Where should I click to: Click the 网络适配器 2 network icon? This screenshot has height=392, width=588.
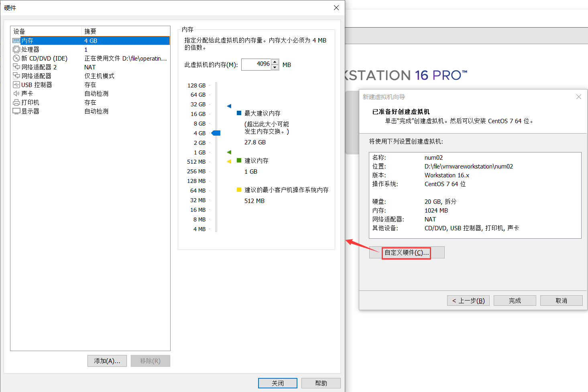16,67
